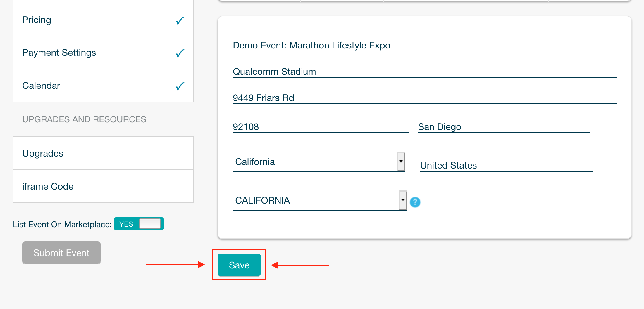The height and width of the screenshot is (309, 644).
Task: Click the blue help question mark icon
Action: coord(415,202)
